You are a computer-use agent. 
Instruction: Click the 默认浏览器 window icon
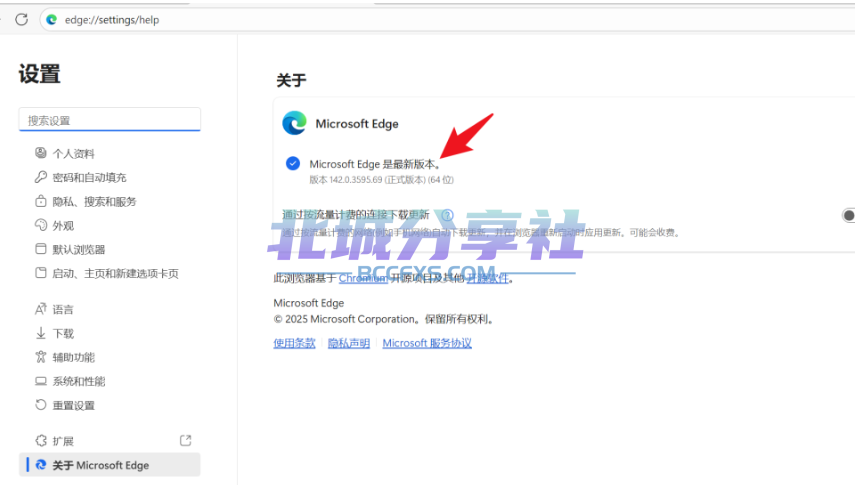pyautogui.click(x=40, y=249)
